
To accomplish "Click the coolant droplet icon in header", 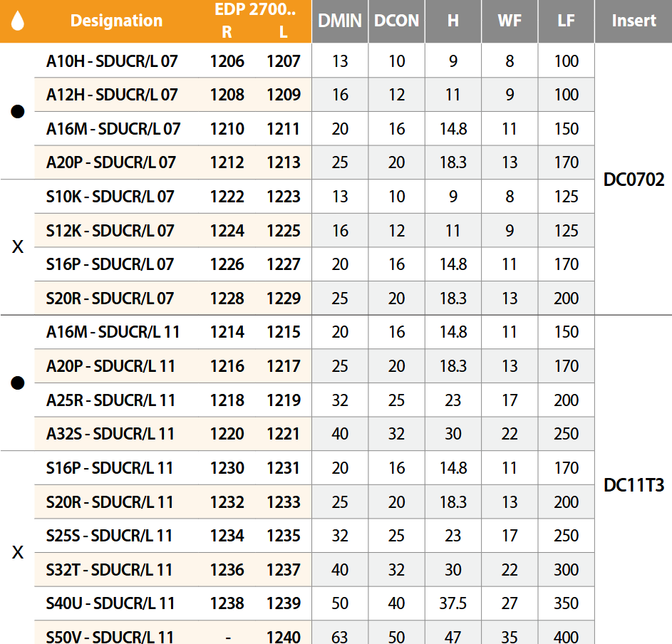I will 18,21.
